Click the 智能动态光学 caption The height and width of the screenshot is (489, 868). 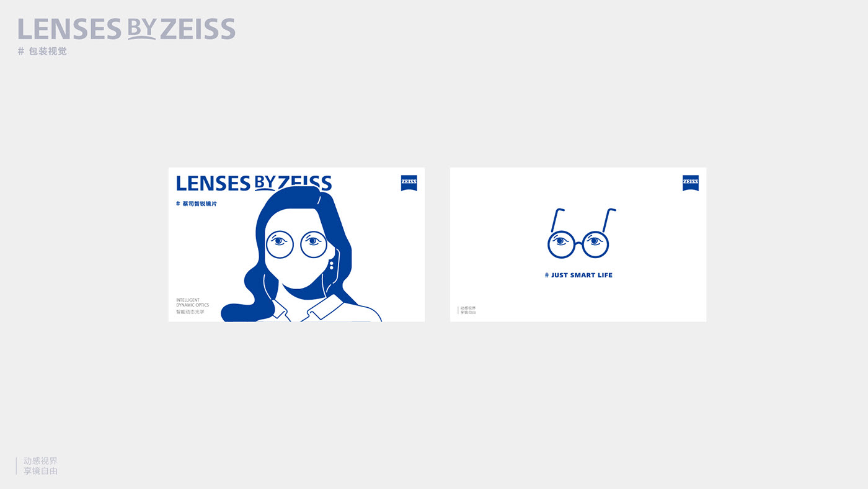[190, 312]
